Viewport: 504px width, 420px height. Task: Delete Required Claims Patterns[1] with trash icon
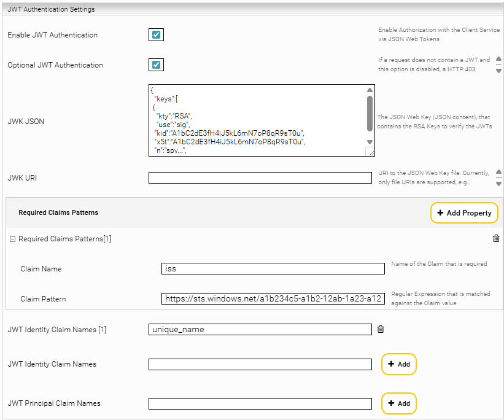(496, 238)
